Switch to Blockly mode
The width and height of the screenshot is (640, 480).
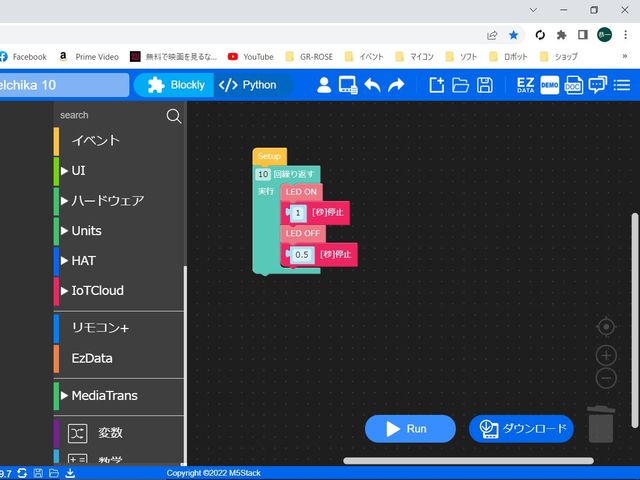point(174,85)
